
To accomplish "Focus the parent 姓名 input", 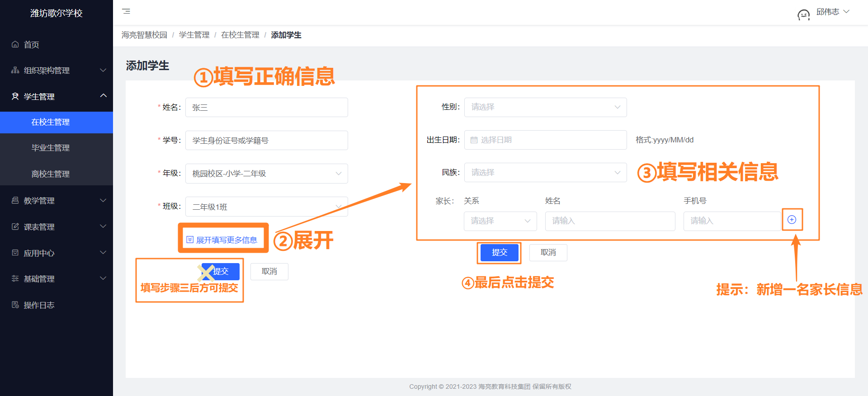I will pyautogui.click(x=610, y=221).
